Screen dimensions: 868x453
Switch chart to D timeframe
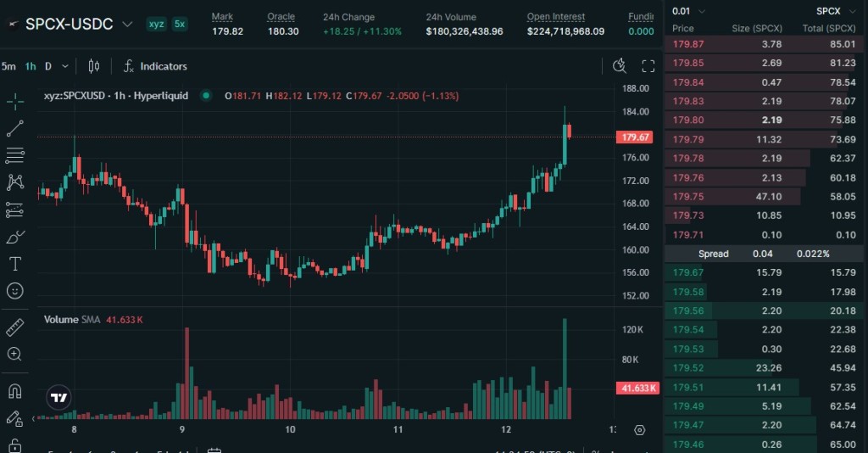[48, 66]
